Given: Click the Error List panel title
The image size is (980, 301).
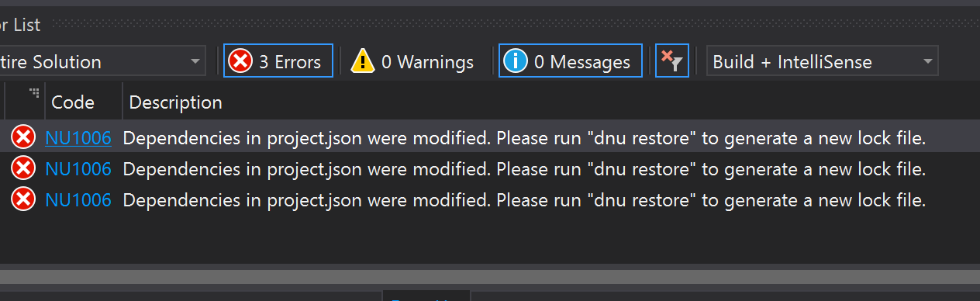Looking at the screenshot, I should pos(20,24).
